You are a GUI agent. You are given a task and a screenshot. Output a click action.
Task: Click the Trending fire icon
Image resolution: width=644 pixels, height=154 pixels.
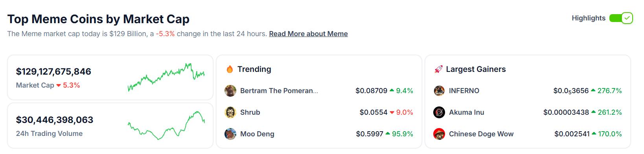tap(230, 69)
